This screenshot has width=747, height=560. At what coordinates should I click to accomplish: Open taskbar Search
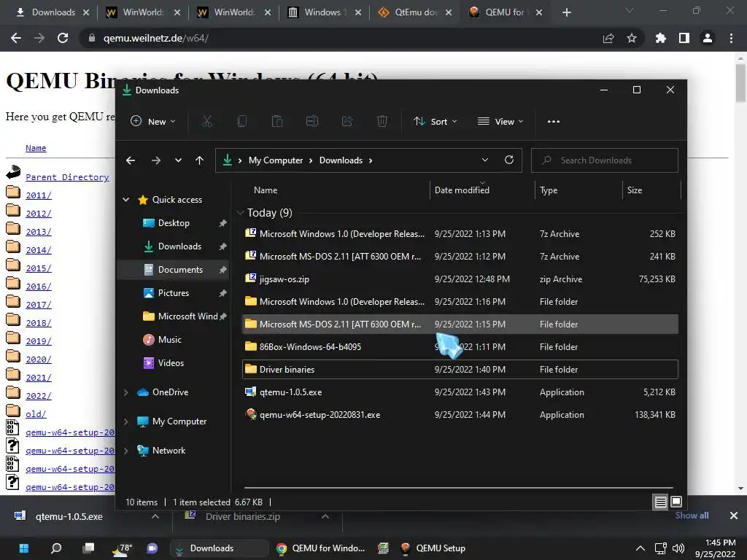click(55, 548)
